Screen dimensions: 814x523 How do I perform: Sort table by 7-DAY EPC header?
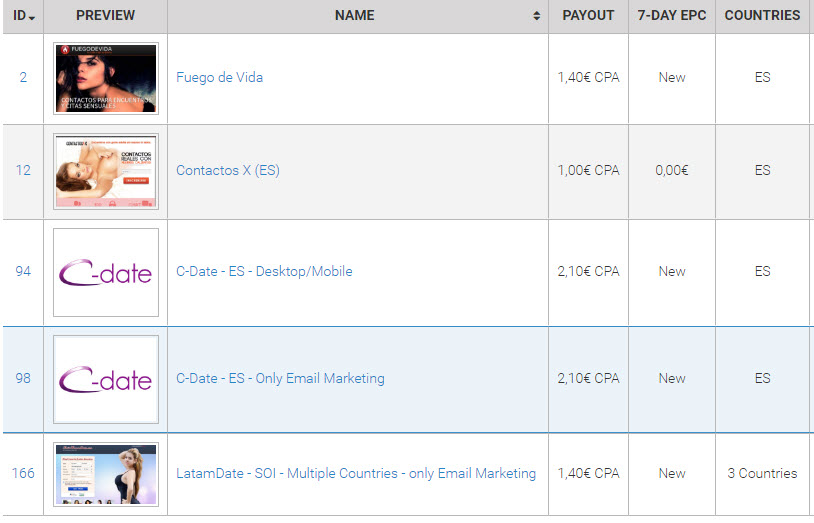tap(672, 16)
